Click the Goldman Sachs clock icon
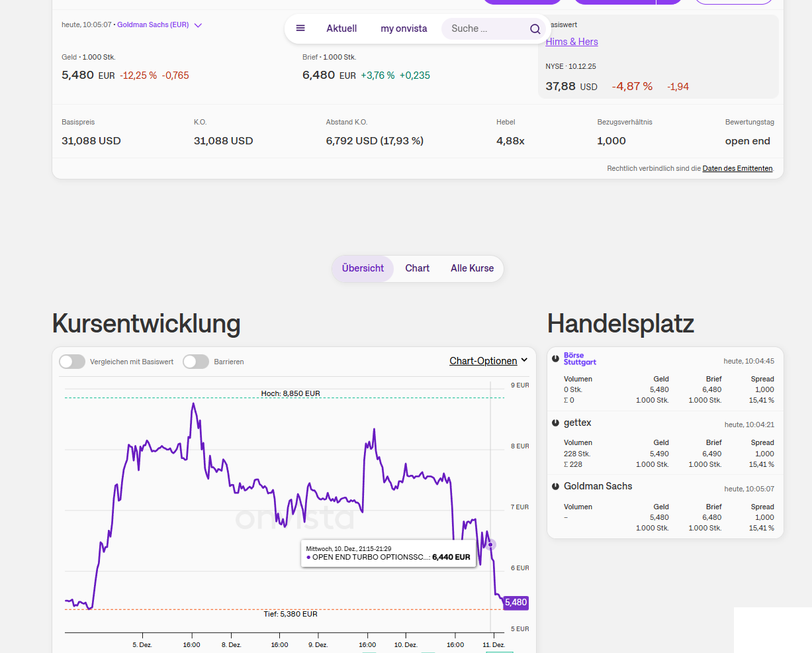Screen dimensions: 812x653 click(555, 486)
